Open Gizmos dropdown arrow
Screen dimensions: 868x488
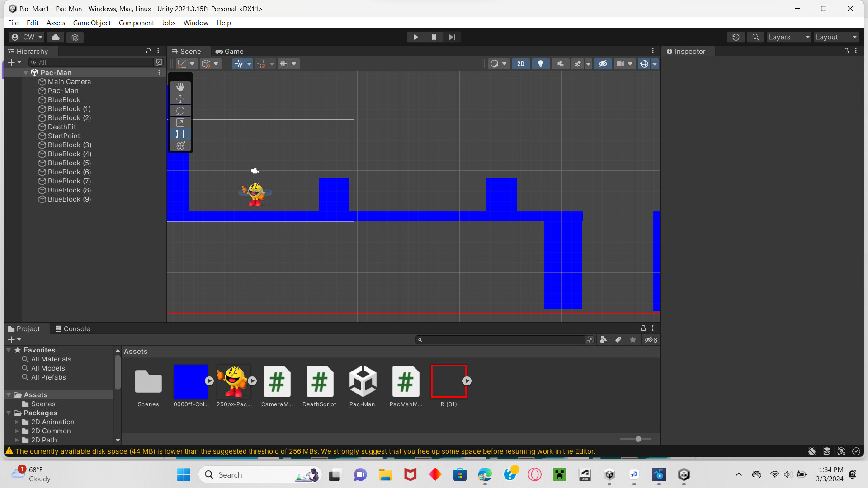click(x=655, y=64)
